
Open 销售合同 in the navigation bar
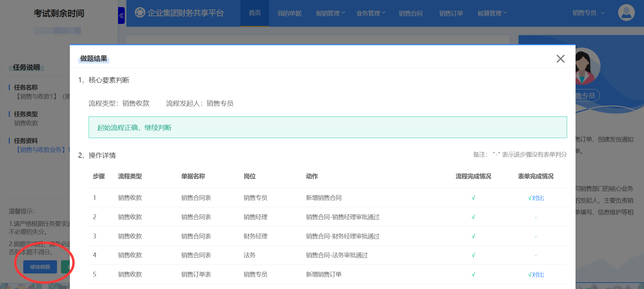tap(411, 13)
